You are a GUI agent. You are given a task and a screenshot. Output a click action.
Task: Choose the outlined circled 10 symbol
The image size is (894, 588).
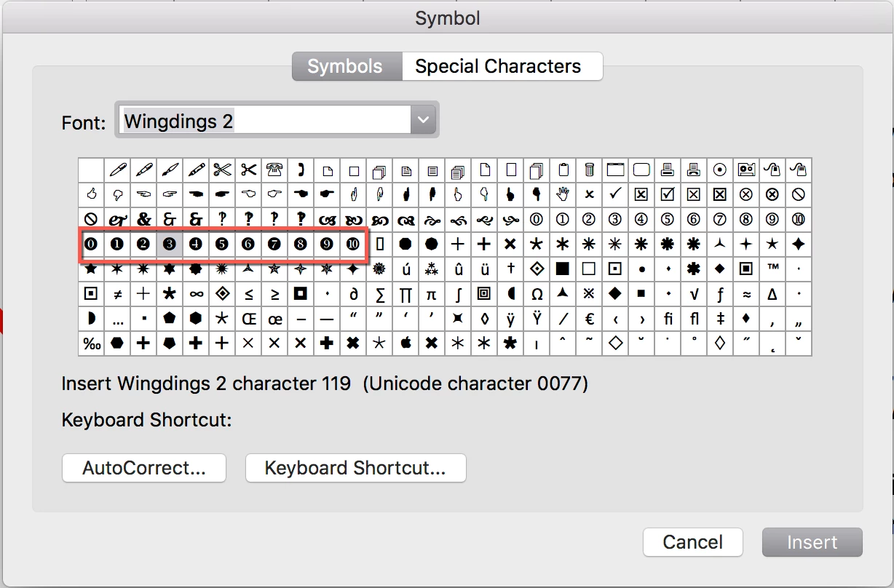point(799,220)
